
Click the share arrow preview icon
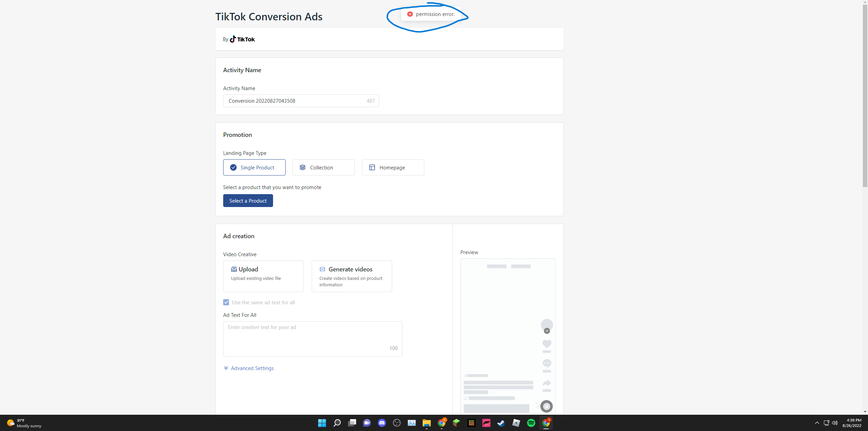pyautogui.click(x=546, y=383)
